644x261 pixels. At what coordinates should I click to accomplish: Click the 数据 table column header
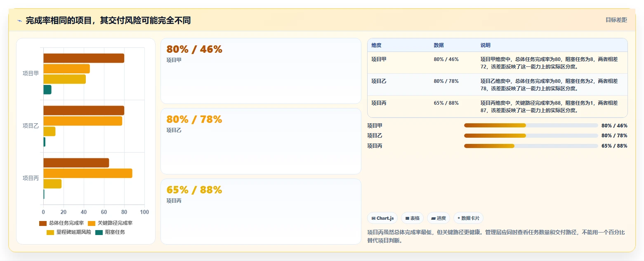[x=439, y=45]
